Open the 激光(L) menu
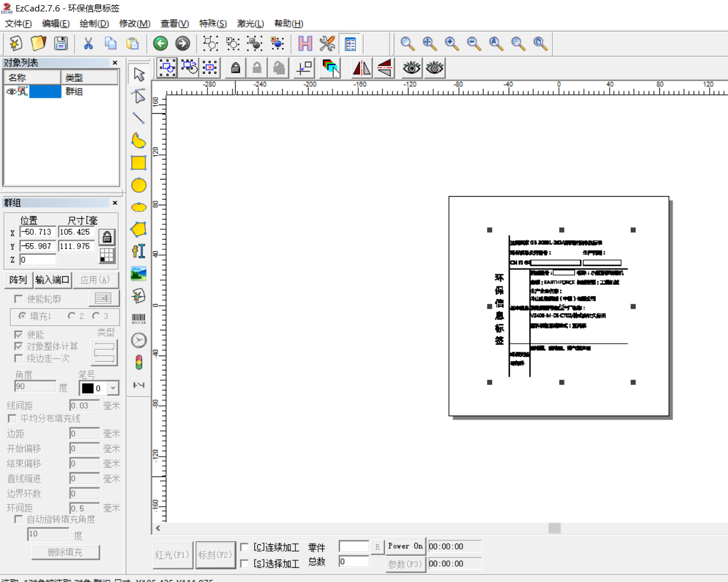 pos(250,23)
